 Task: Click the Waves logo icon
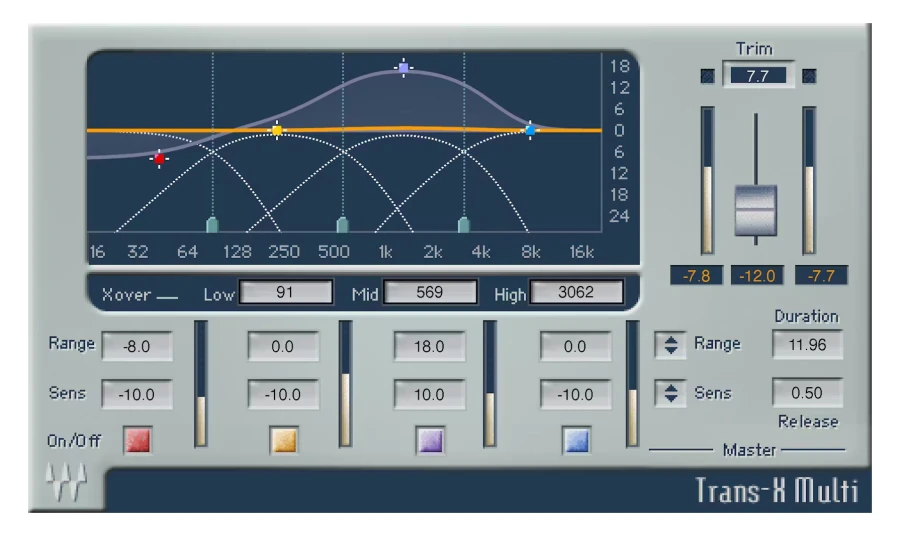(67, 481)
